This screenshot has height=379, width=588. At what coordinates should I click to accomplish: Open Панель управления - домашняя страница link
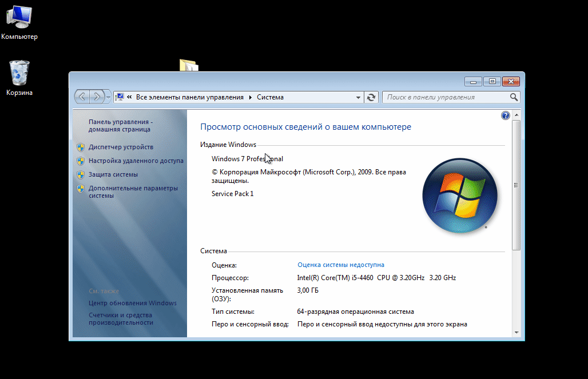120,126
